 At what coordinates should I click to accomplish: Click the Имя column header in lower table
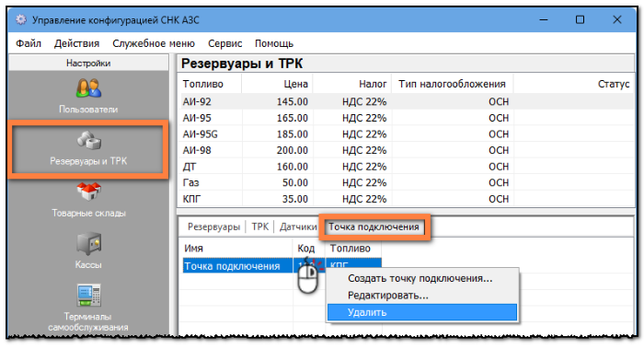(x=236, y=249)
